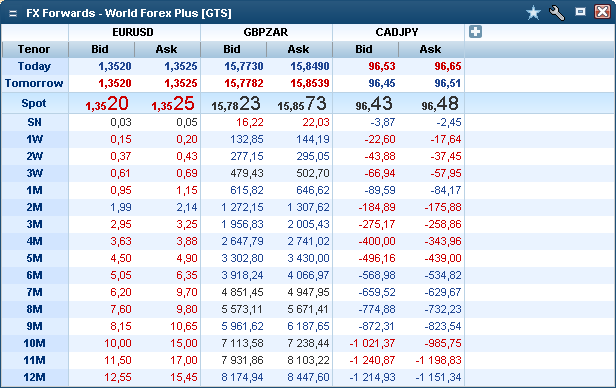Click EURUSD spot bid price 1,3520
This screenshot has height=388, width=616.
point(107,104)
